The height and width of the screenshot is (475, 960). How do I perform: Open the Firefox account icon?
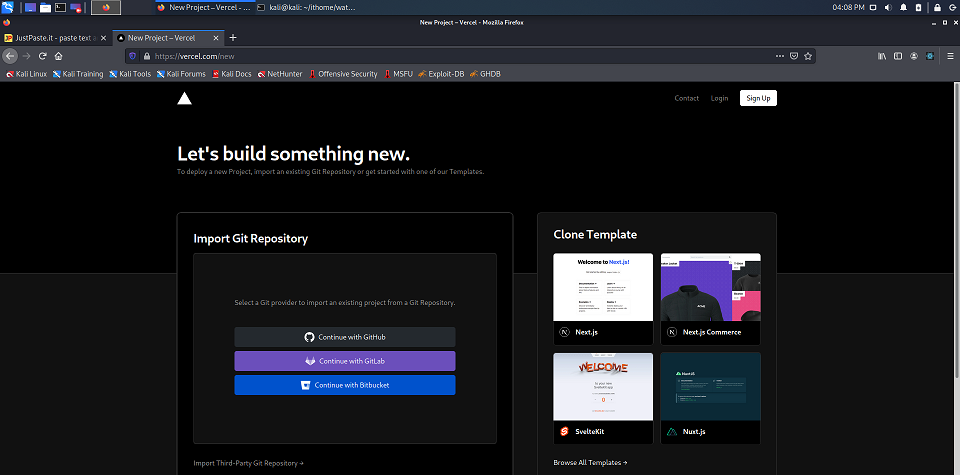[914, 56]
